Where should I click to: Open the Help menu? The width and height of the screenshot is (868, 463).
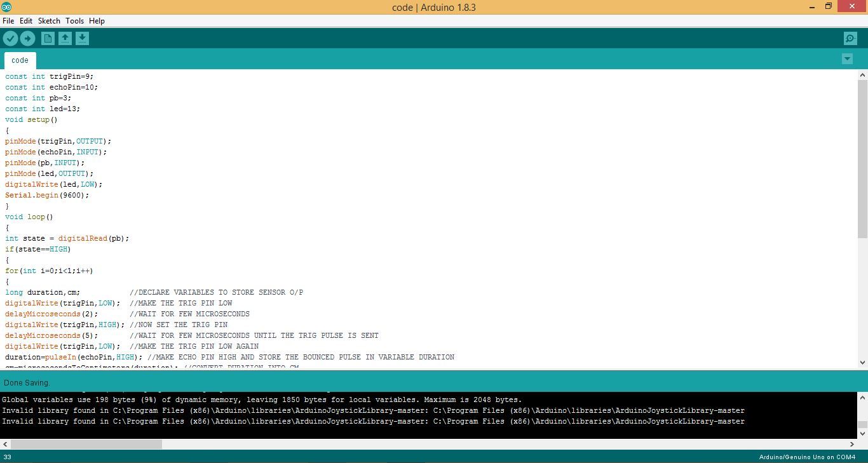click(97, 21)
